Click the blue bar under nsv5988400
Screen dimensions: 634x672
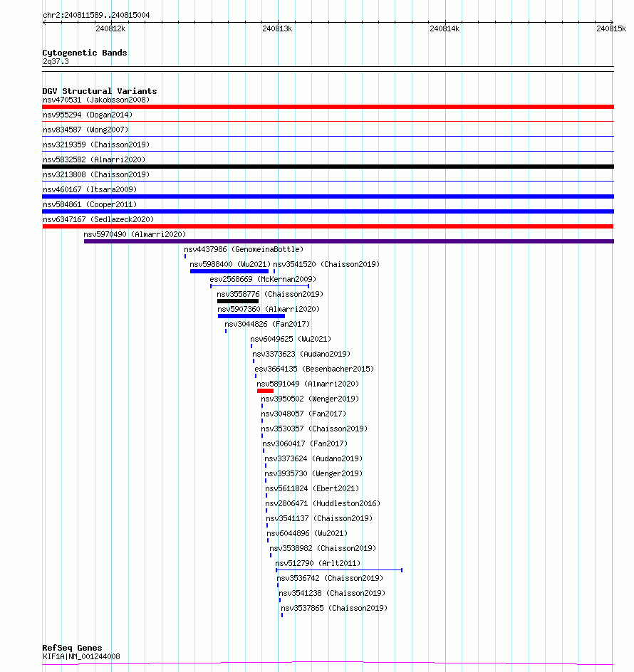click(229, 271)
